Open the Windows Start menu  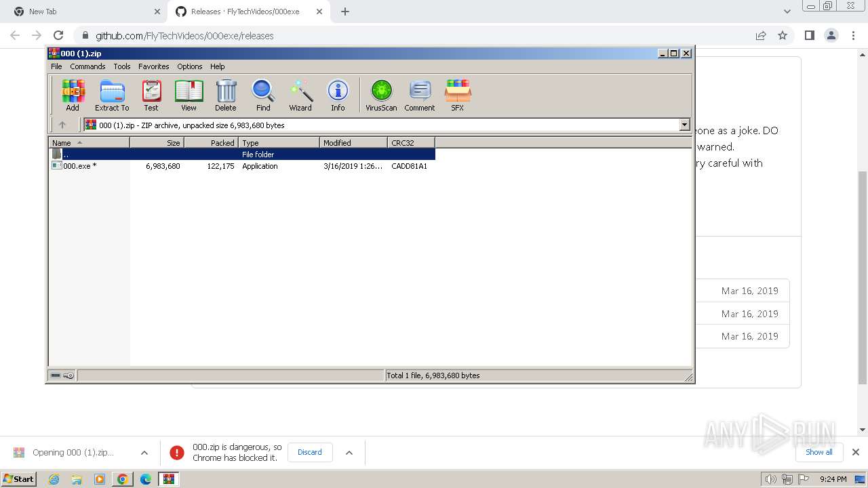point(19,479)
